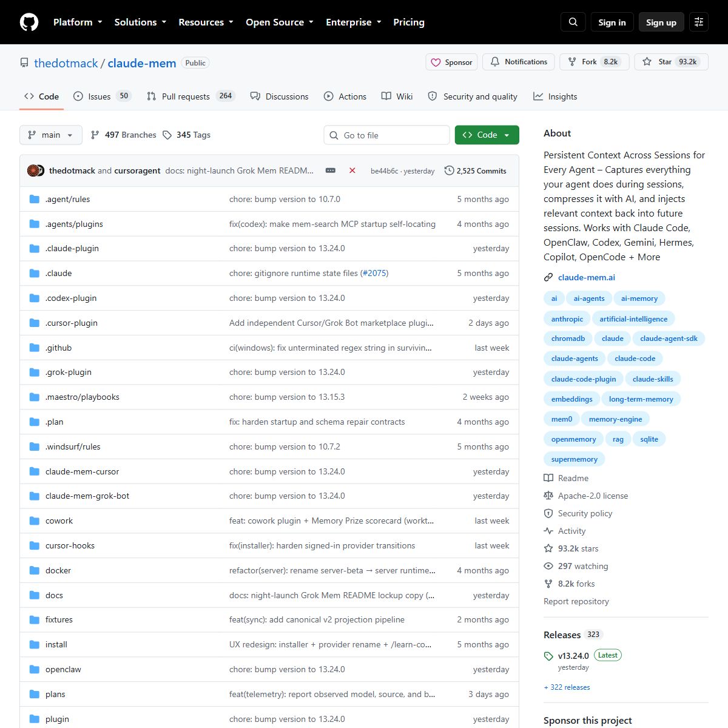Click Report repository link
728x728 pixels.
576,601
